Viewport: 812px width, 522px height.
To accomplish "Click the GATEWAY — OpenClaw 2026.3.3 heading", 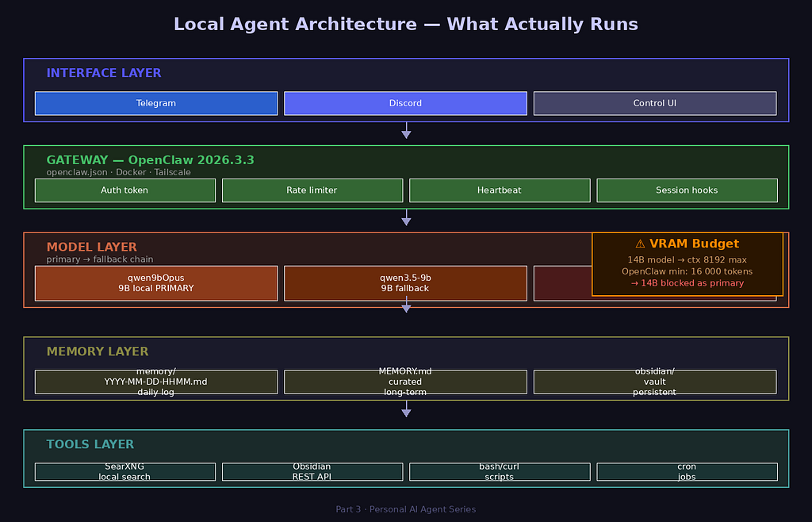I will (150, 160).
